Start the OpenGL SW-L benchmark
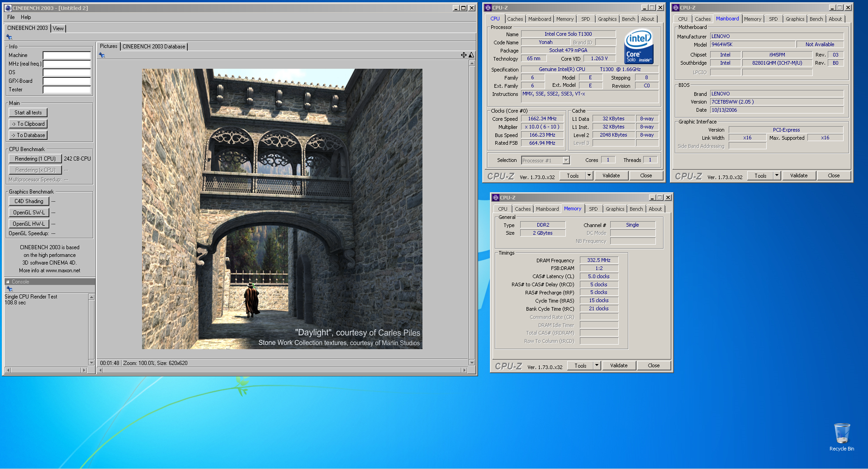 [x=29, y=213]
